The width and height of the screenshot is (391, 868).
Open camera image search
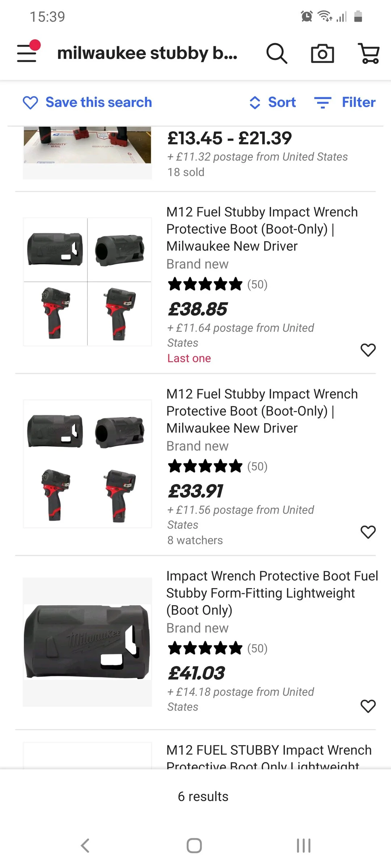[322, 53]
